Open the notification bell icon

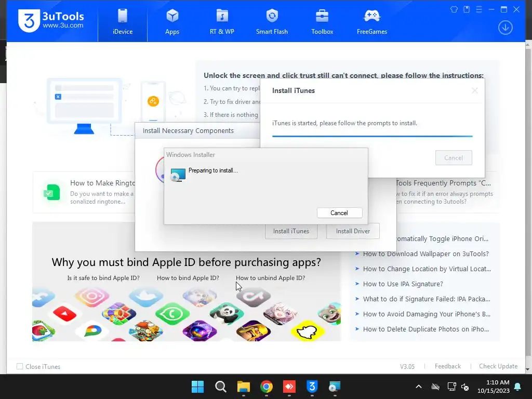[x=517, y=387]
